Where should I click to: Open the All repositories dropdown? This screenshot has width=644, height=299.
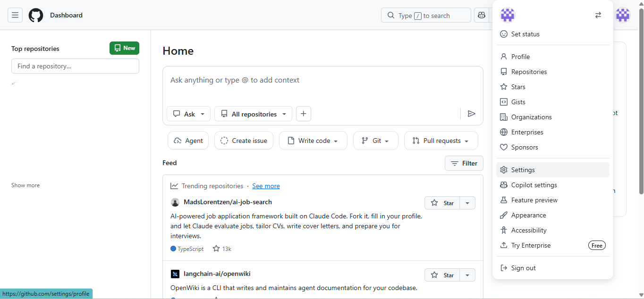click(253, 114)
